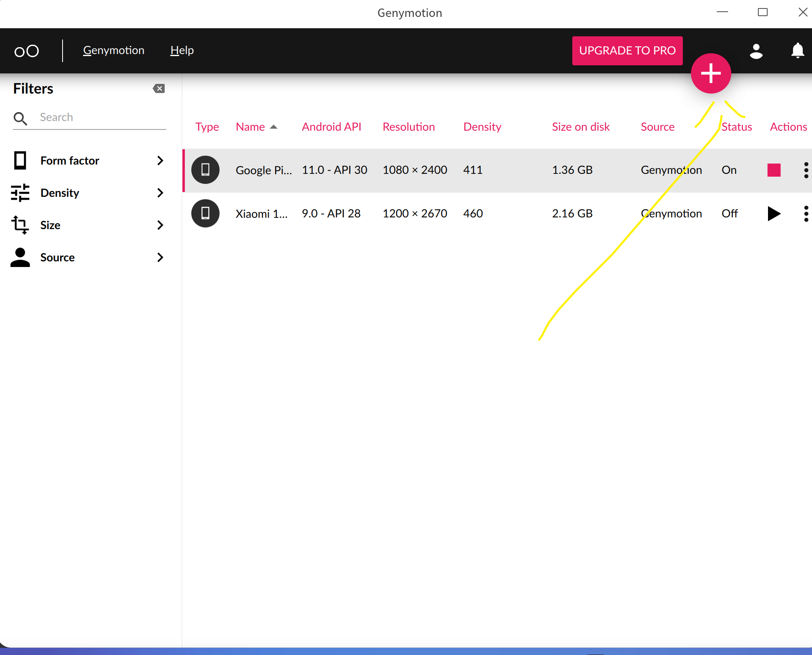Open the user account icon
The width and height of the screenshot is (812, 655).
756,51
